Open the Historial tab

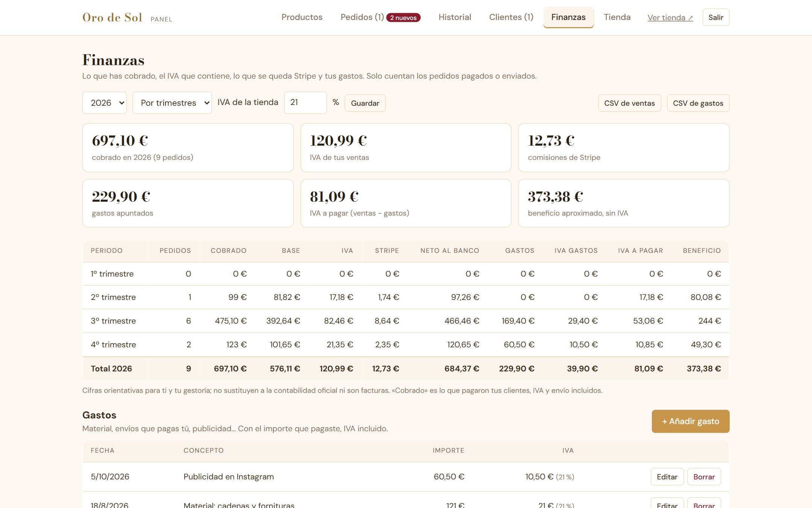coord(454,17)
